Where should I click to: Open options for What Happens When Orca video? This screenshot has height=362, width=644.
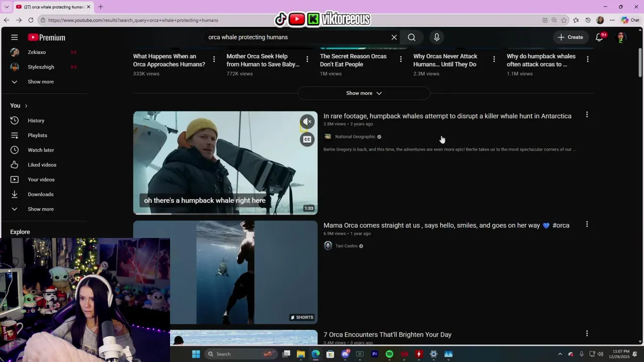(x=214, y=59)
